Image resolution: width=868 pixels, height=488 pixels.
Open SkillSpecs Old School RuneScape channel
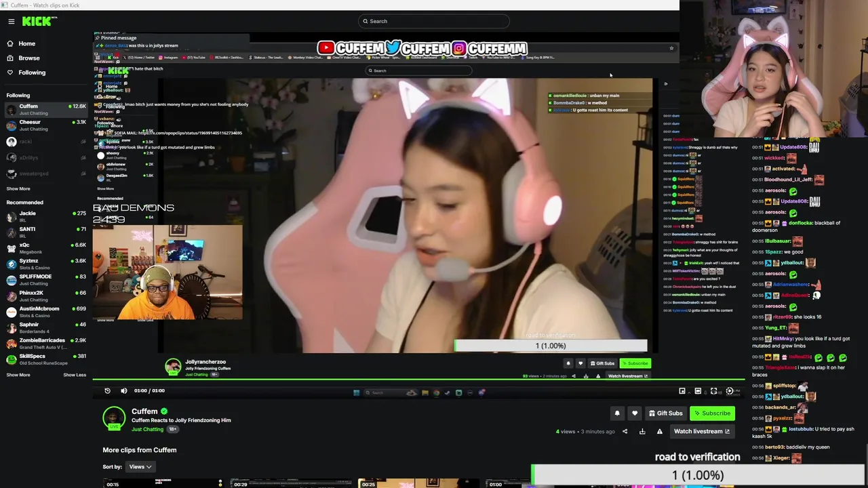pos(46,359)
